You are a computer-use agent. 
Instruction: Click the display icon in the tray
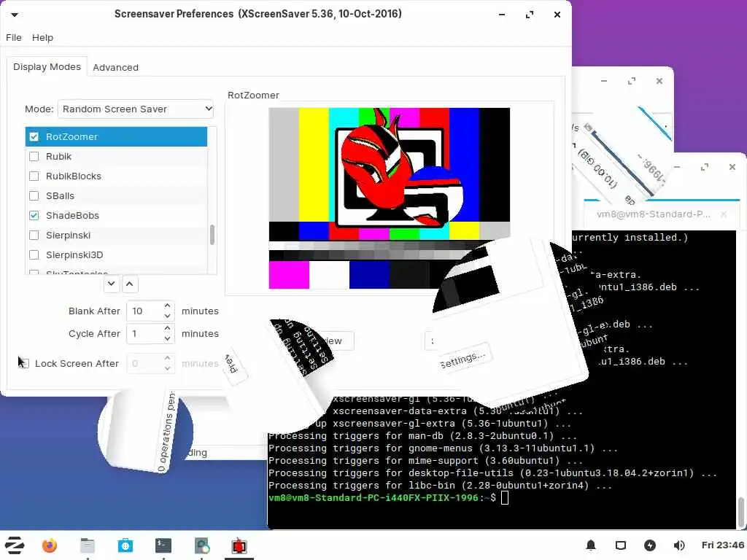pos(620,545)
